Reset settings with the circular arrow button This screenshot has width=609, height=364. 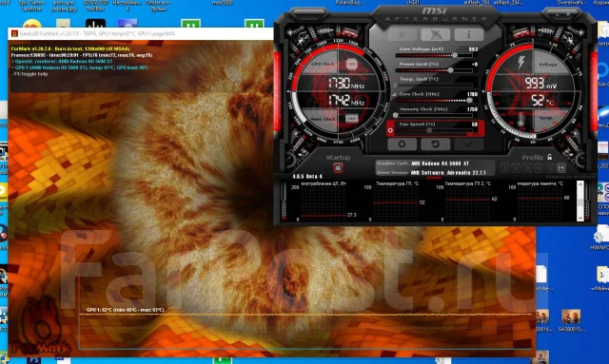click(x=436, y=144)
